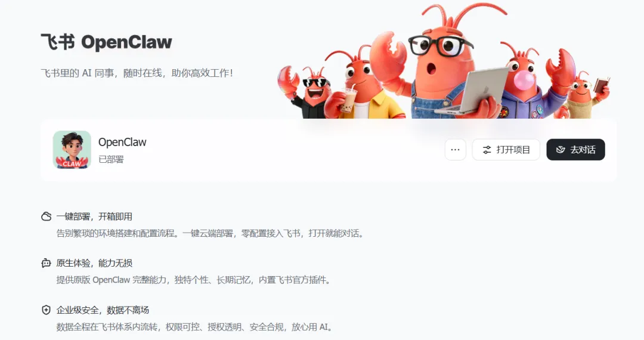Click the robot icon beside 原生体验

point(47,263)
